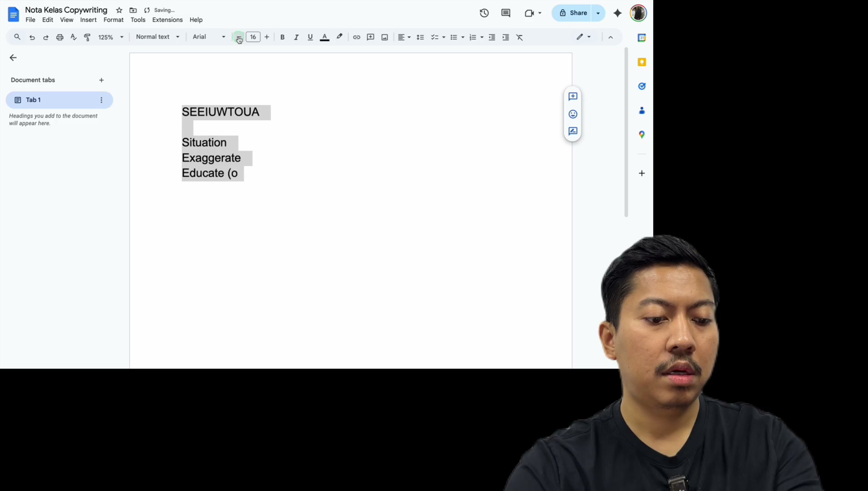Open Arial font dropdown
Image resolution: width=868 pixels, height=491 pixels.
coord(209,37)
